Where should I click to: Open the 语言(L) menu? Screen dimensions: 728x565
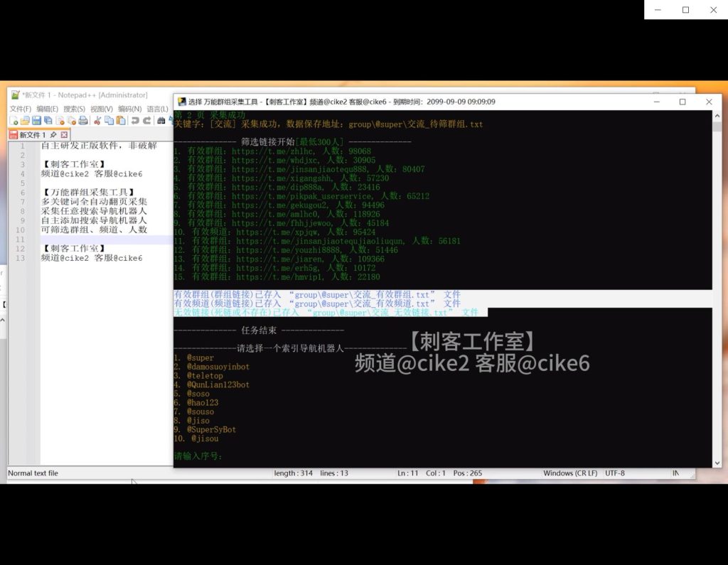(158, 109)
